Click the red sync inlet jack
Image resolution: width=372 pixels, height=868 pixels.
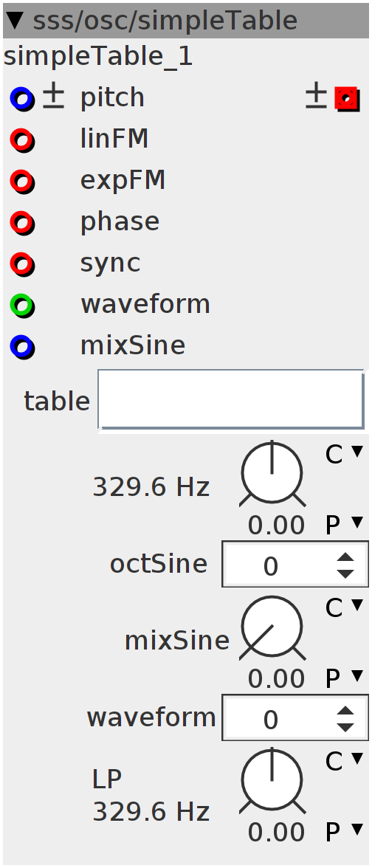[22, 264]
